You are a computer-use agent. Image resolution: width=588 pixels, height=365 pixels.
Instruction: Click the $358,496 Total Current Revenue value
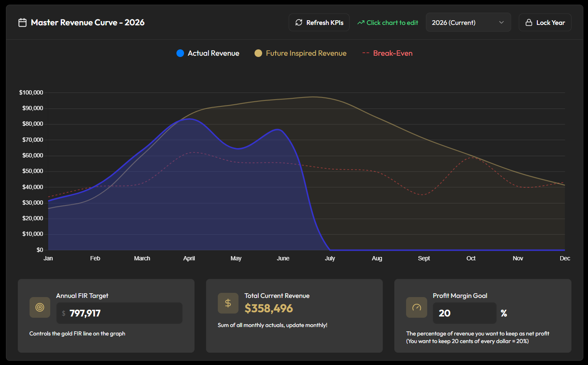coord(268,308)
